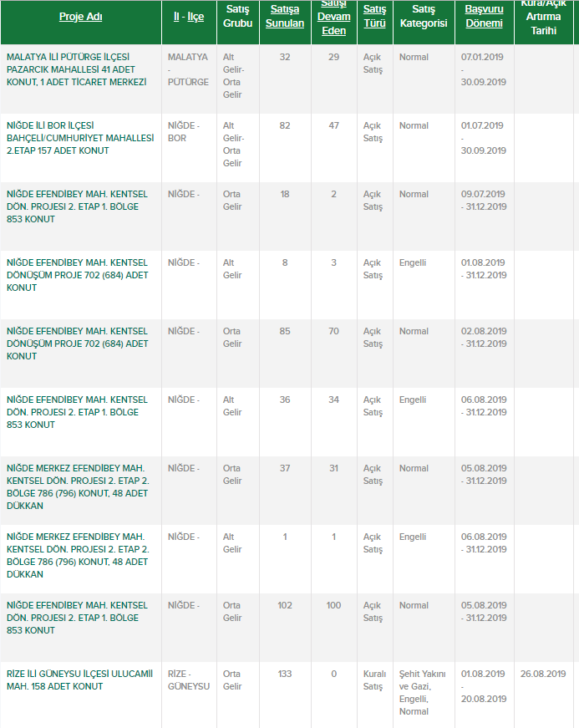Viewport: 579px width, 728px height.
Task: Click the MALATYA - PÜTÜRGE location cell
Action: 188,69
